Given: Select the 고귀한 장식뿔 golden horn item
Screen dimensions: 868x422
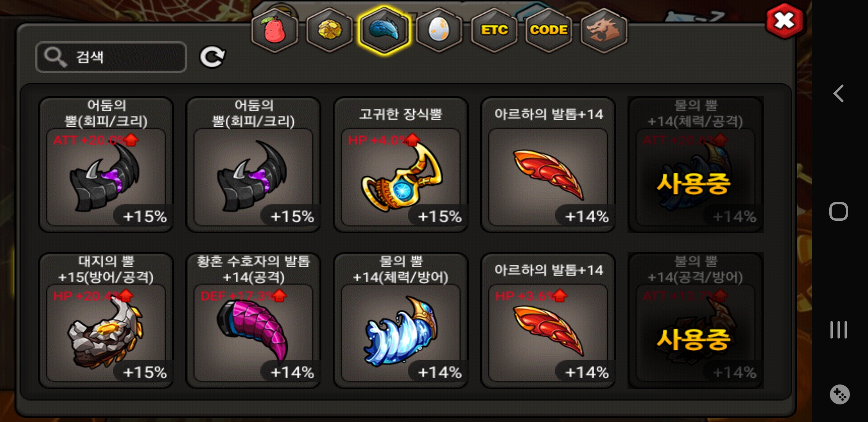Looking at the screenshot, I should (x=401, y=165).
